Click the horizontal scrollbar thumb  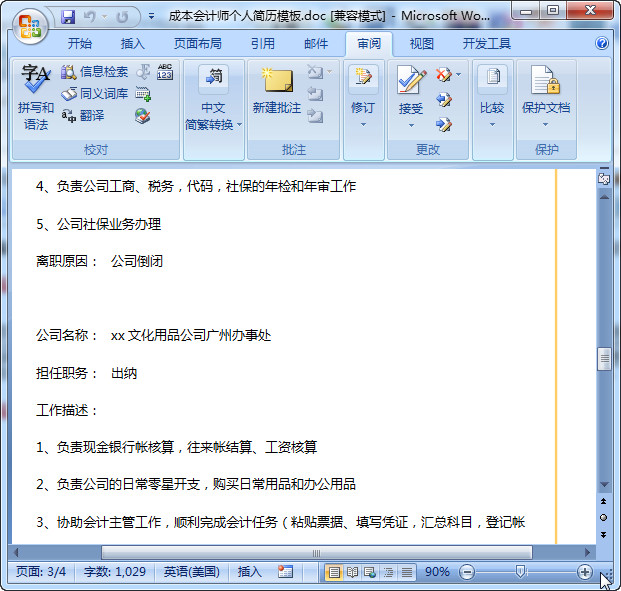pyautogui.click(x=316, y=553)
